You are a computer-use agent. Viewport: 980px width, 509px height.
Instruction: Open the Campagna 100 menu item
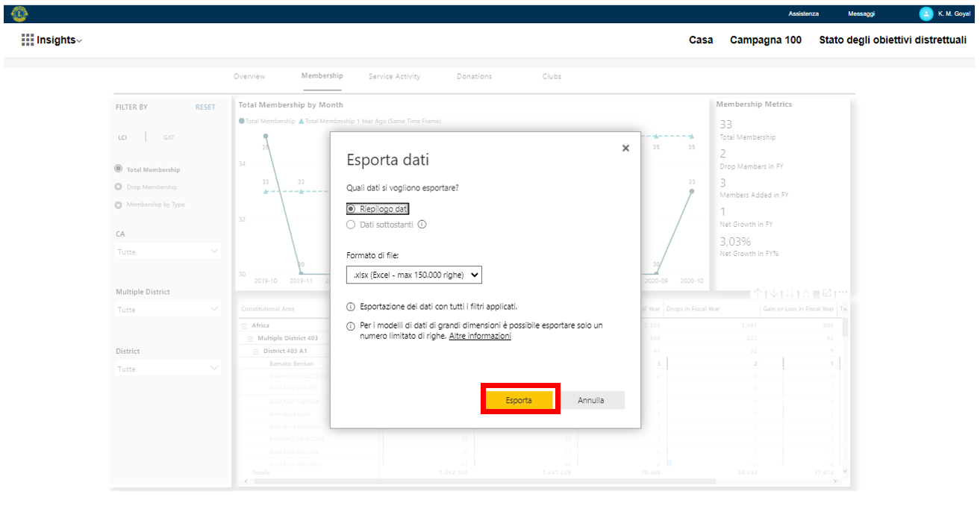(765, 40)
